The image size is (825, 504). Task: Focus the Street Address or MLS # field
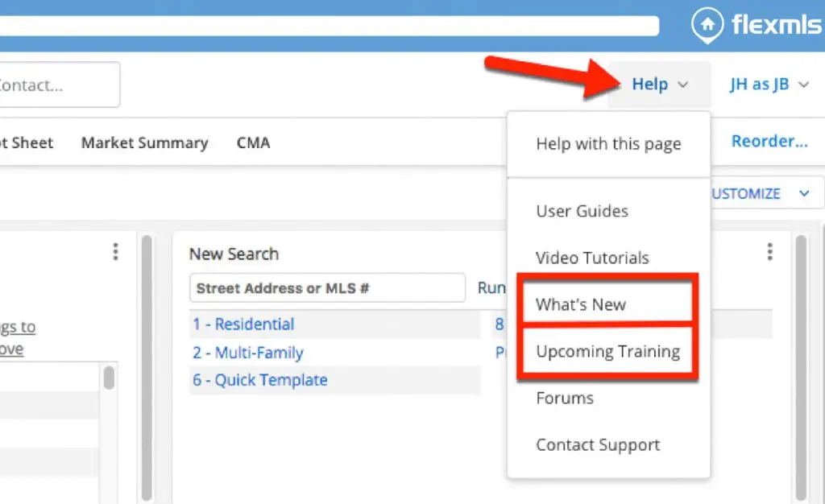(327, 287)
